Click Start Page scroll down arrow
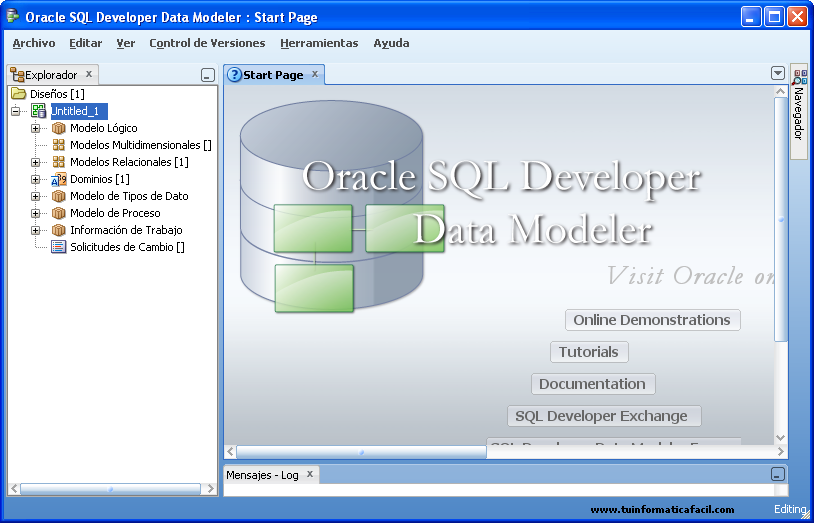Image resolution: width=814 pixels, height=523 pixels. click(x=781, y=438)
